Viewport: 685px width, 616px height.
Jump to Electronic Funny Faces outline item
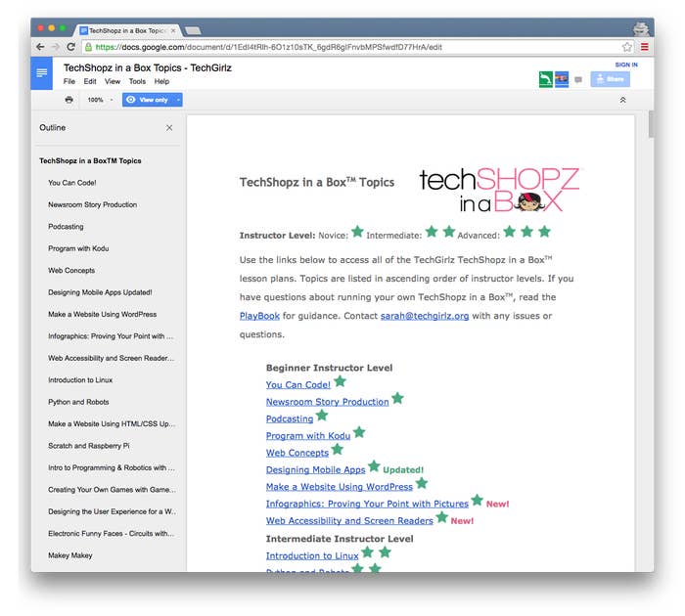(x=111, y=533)
